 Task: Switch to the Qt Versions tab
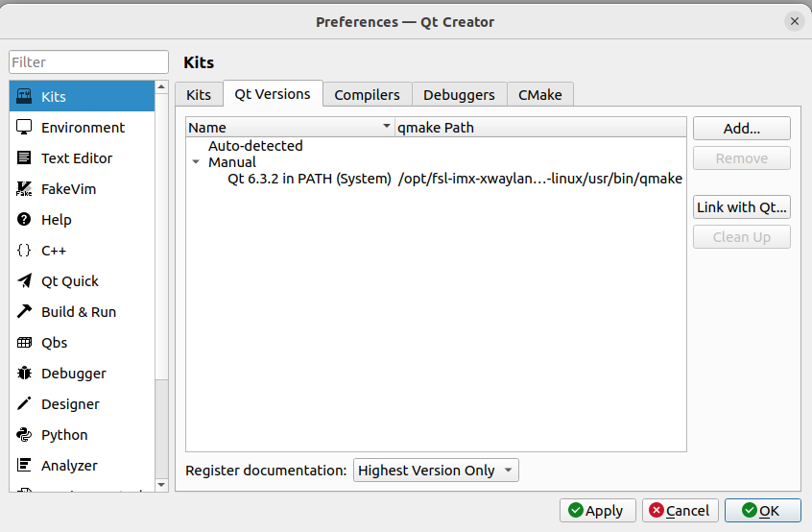pyautogui.click(x=273, y=94)
